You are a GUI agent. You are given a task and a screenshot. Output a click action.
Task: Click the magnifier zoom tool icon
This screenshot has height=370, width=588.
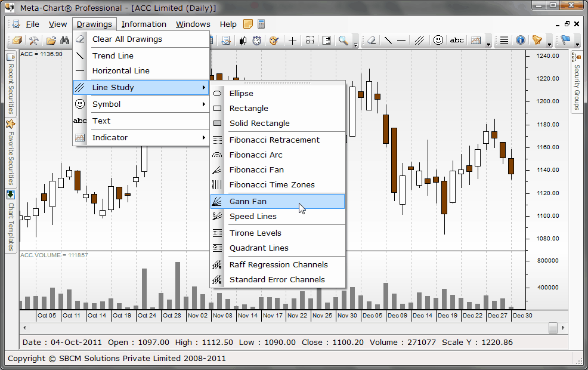(343, 41)
